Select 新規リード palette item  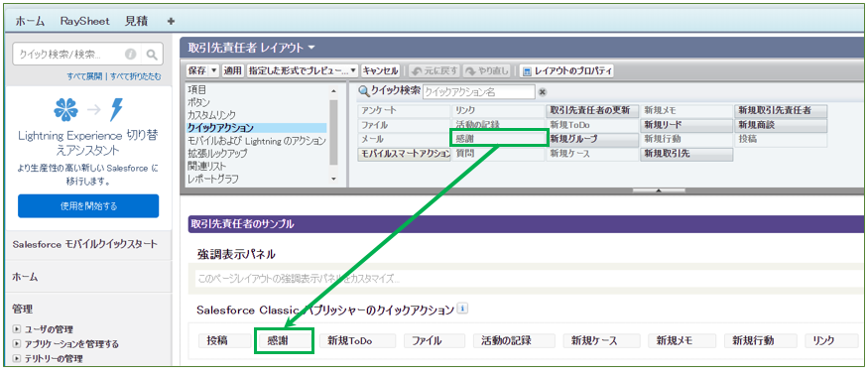(686, 125)
